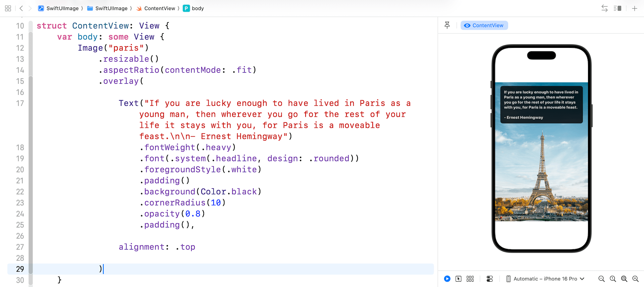The width and height of the screenshot is (644, 287).
Task: Select the ContentView preview tab
Action: pos(484,25)
